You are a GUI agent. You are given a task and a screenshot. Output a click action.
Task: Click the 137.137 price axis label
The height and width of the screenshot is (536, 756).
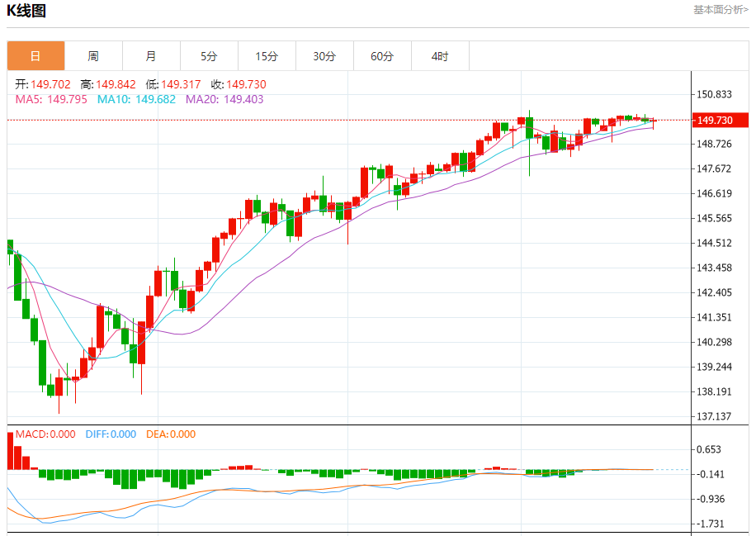(714, 416)
